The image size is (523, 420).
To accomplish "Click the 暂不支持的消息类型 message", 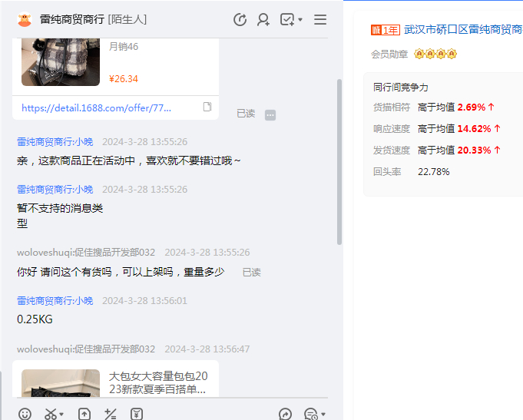I will click(60, 216).
